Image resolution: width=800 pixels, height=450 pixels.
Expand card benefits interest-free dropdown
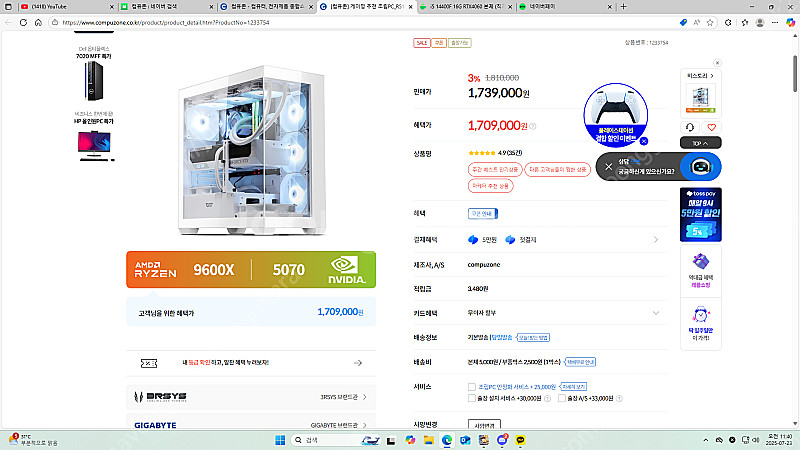(x=656, y=313)
